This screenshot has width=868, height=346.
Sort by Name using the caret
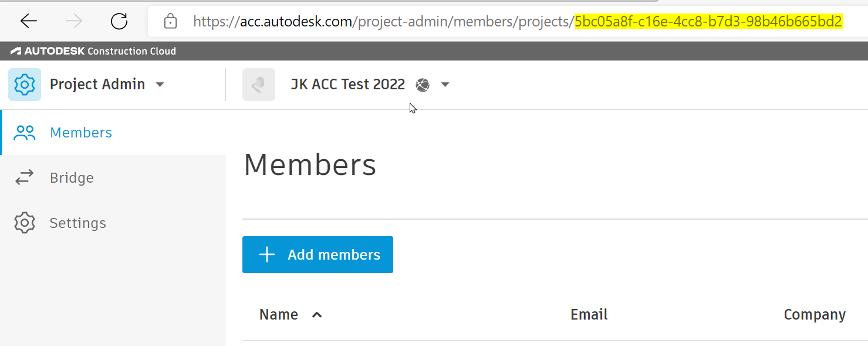tap(317, 315)
